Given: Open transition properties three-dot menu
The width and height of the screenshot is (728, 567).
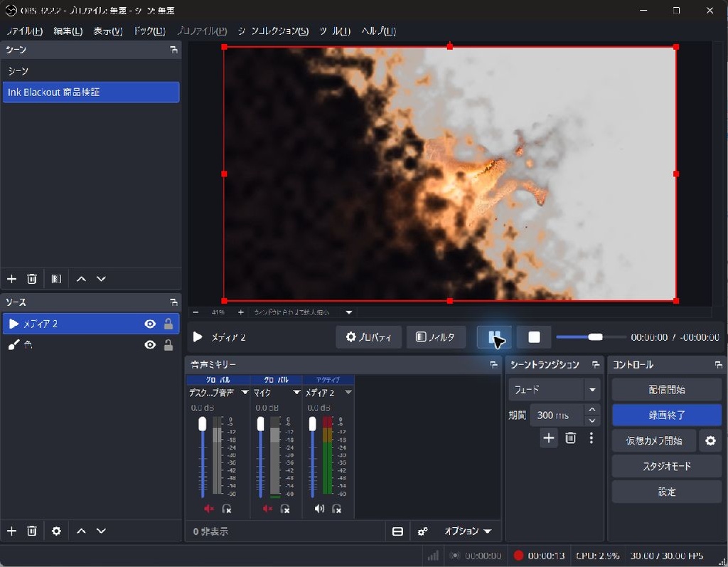Looking at the screenshot, I should [591, 438].
